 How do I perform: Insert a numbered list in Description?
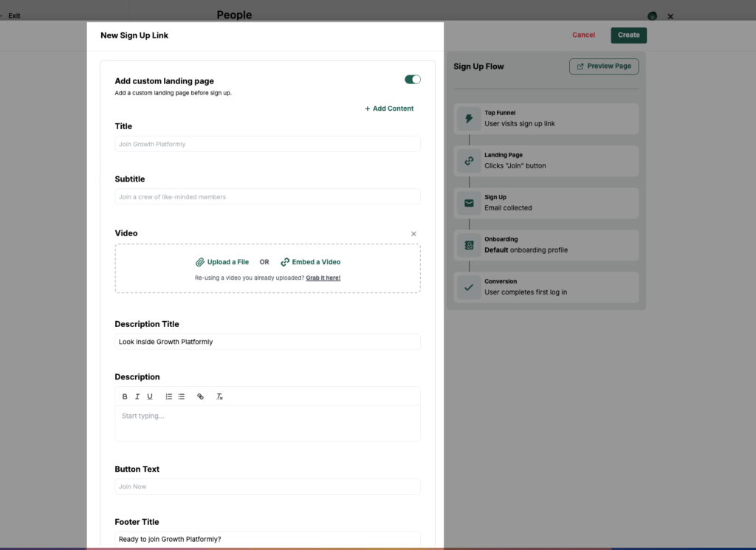click(x=169, y=396)
